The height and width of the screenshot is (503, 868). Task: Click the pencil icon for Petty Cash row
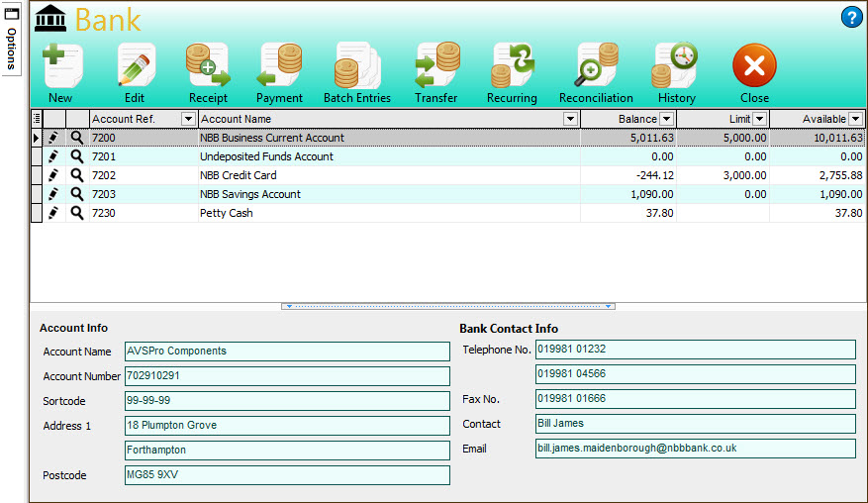pyautogui.click(x=54, y=213)
